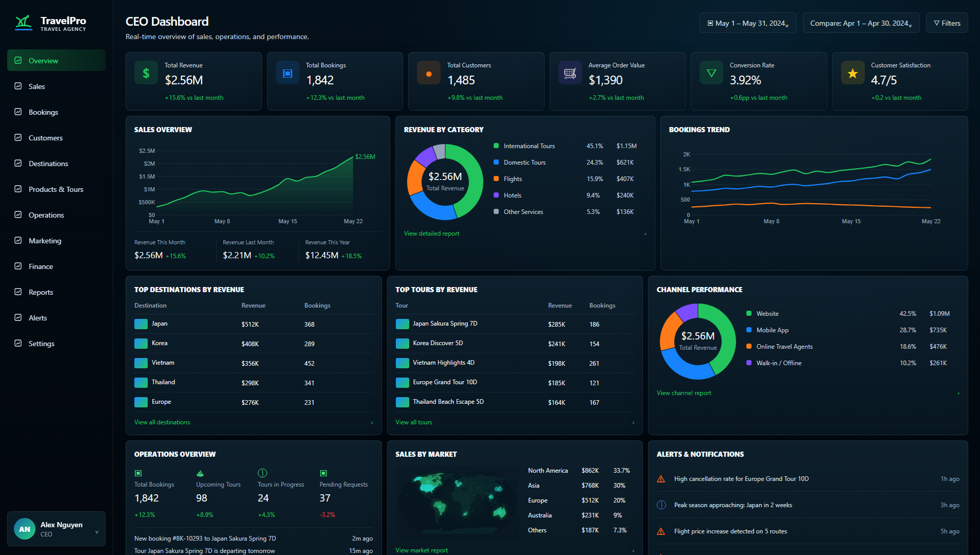Select Overview in the sidebar
The height and width of the screenshot is (555, 980).
[x=56, y=60]
